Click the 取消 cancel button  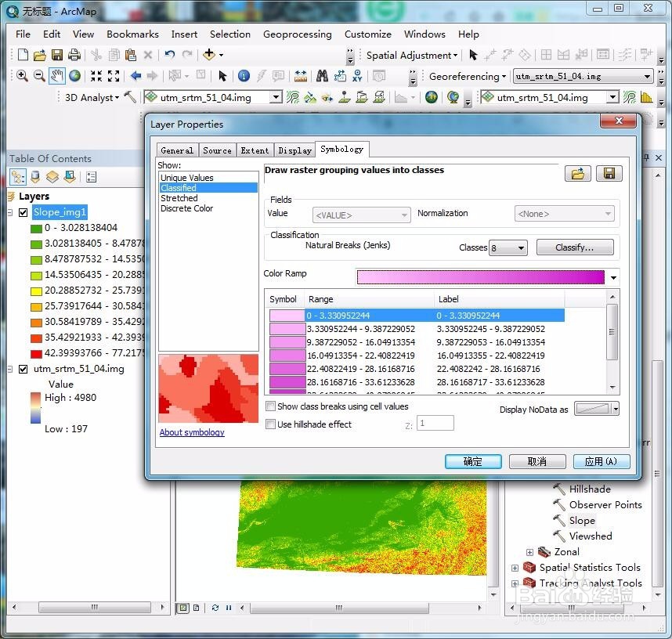click(537, 461)
